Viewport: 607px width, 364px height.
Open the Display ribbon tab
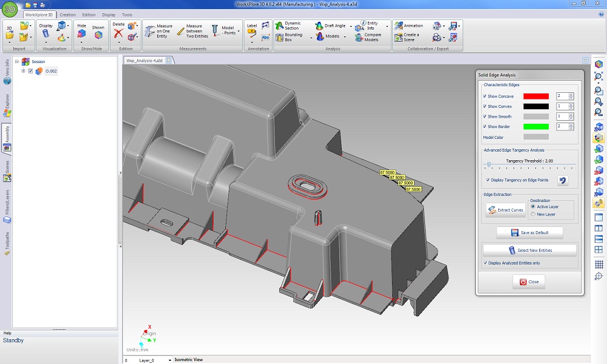pos(109,15)
